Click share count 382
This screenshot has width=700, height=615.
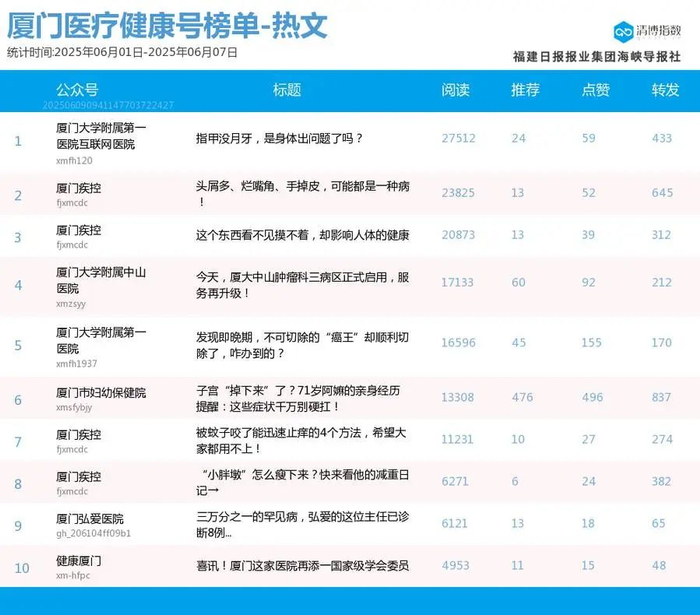[662, 481]
